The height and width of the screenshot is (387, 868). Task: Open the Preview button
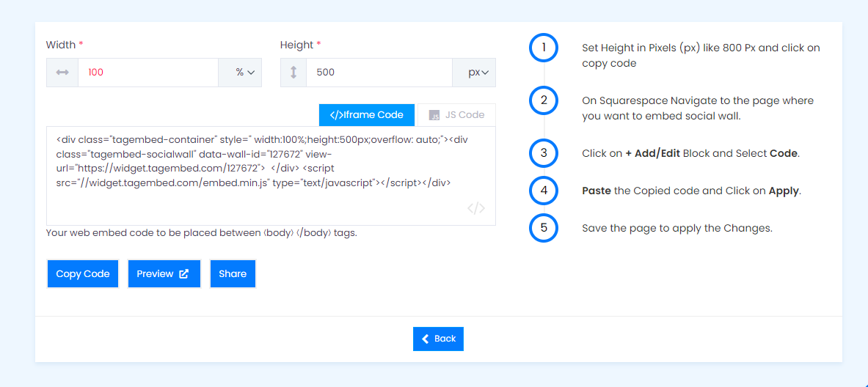[x=164, y=273]
